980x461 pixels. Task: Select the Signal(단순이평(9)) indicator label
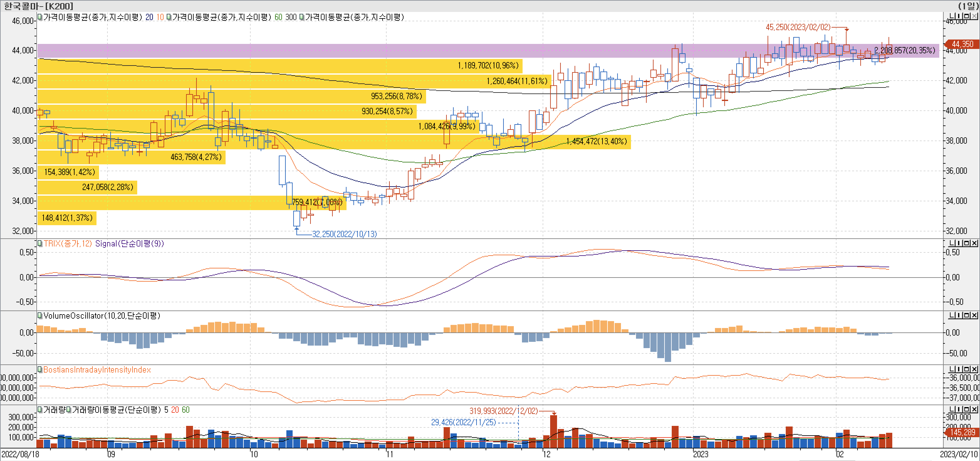click(129, 244)
